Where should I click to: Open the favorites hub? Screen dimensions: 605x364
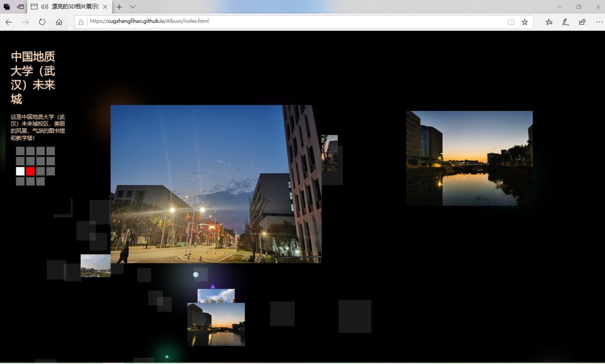point(548,22)
